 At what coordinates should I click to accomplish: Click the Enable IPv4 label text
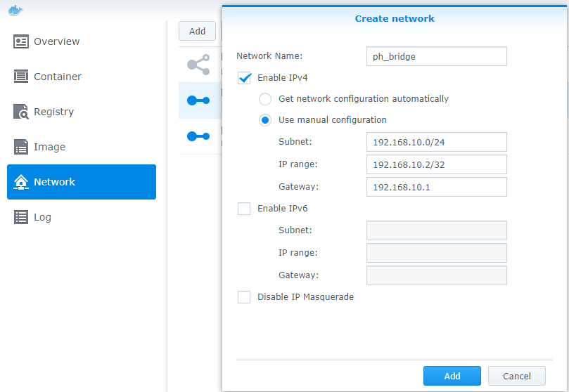[x=283, y=78]
